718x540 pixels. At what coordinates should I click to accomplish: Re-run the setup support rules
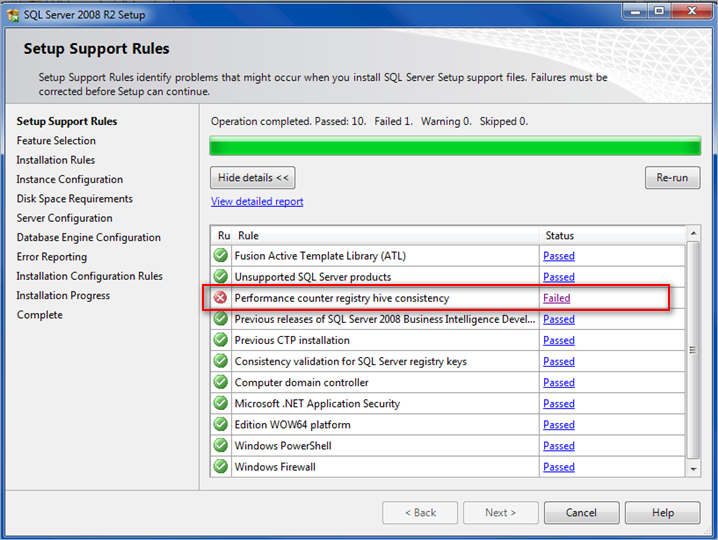[672, 178]
